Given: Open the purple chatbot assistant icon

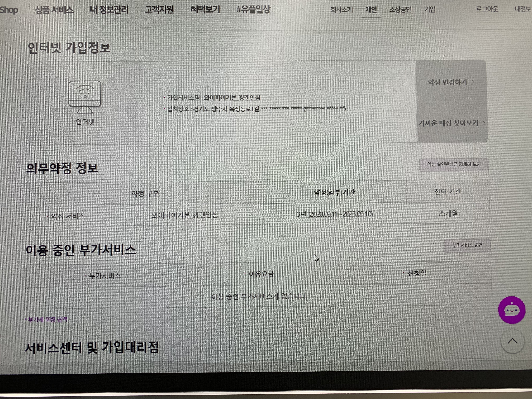Looking at the screenshot, I should coord(512,310).
